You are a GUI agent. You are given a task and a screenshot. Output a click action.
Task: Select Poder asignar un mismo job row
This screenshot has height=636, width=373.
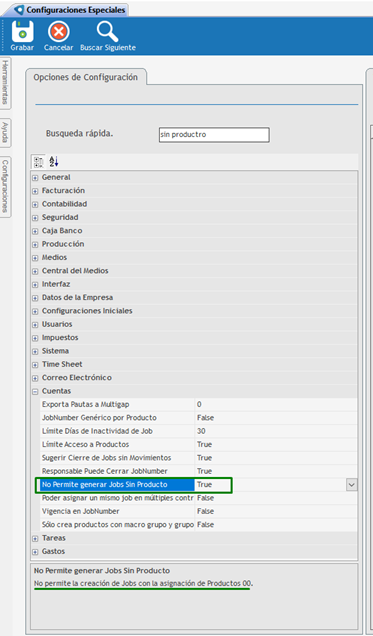coord(199,498)
